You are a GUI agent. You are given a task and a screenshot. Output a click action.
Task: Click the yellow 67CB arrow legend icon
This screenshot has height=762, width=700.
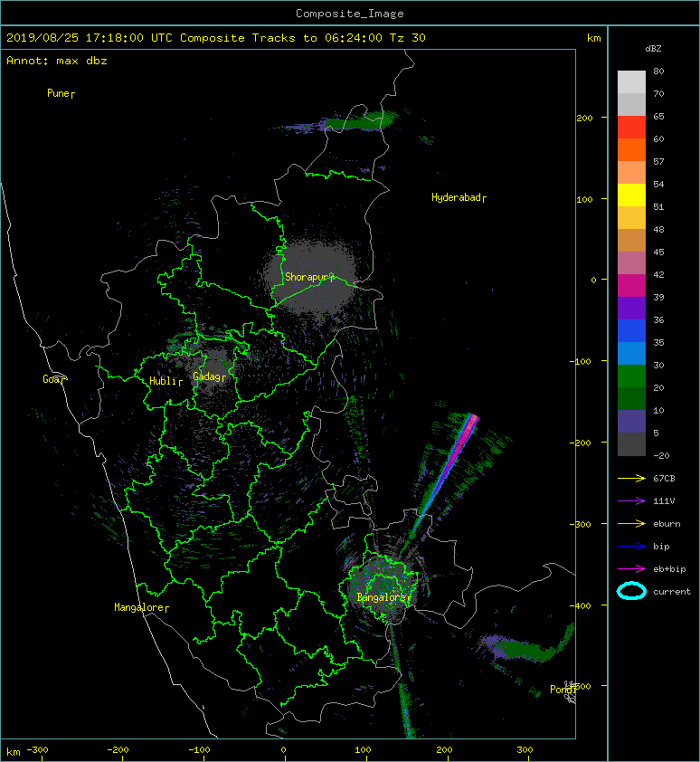click(x=631, y=479)
